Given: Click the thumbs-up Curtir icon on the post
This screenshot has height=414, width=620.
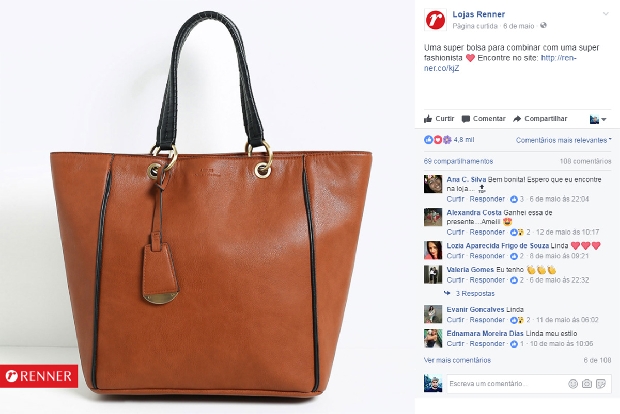Looking at the screenshot, I should click(428, 119).
